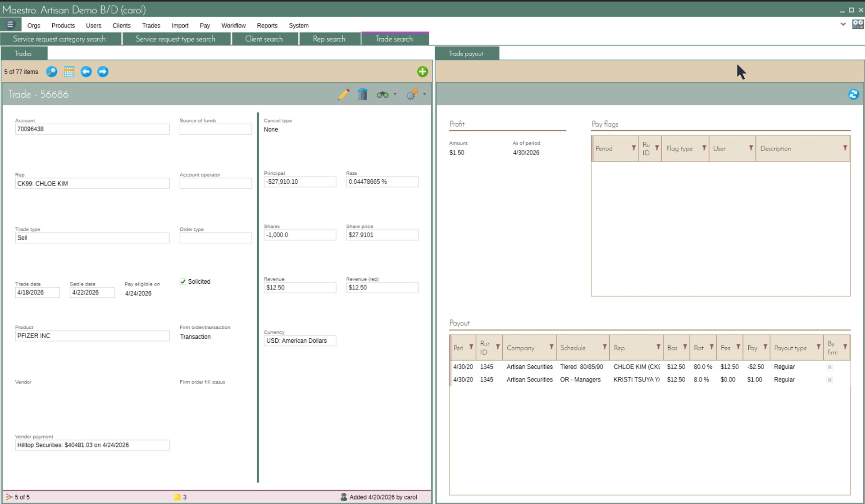Expand the top-right chevron dropdown
The width and height of the screenshot is (865, 504).
[x=843, y=24]
